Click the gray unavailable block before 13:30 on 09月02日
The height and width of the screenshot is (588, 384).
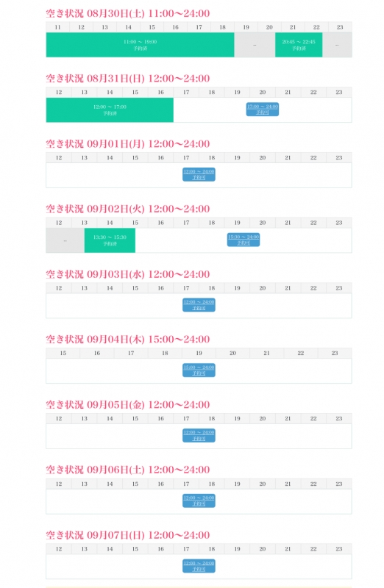point(65,240)
